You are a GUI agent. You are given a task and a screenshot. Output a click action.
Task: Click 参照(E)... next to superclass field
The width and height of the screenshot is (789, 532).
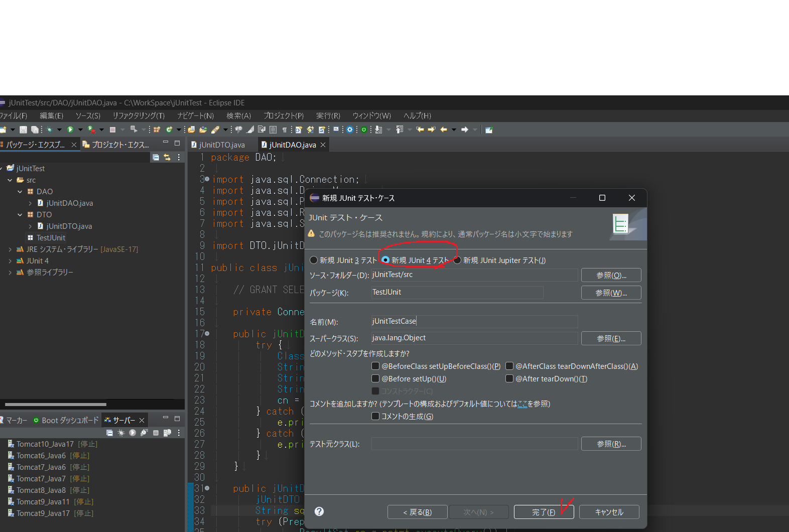611,338
